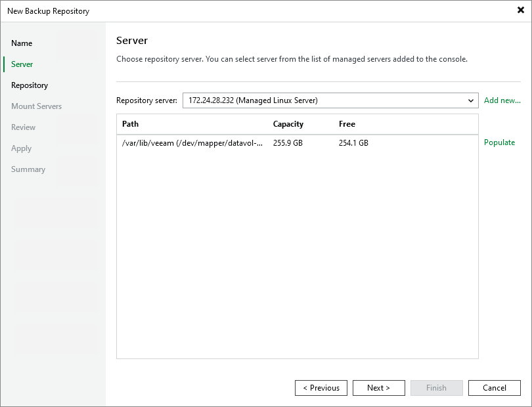The width and height of the screenshot is (532, 407).
Task: Open the Repository server dropdown list
Action: pos(330,100)
